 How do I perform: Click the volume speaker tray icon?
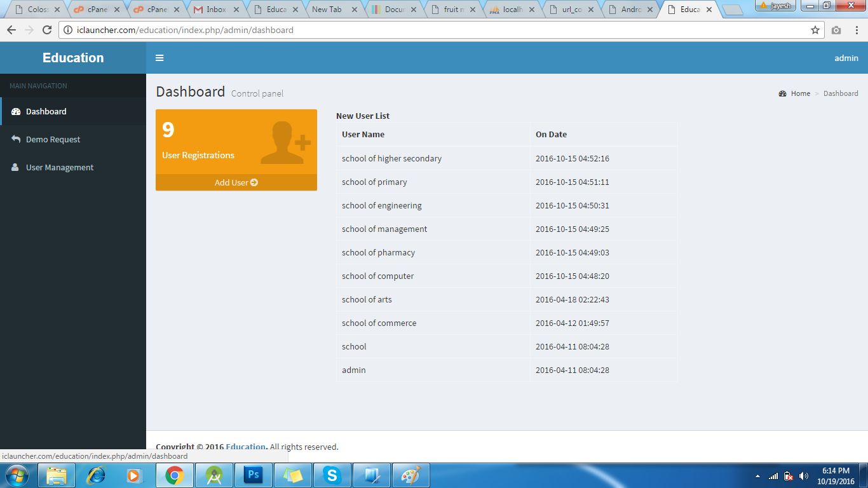point(804,476)
